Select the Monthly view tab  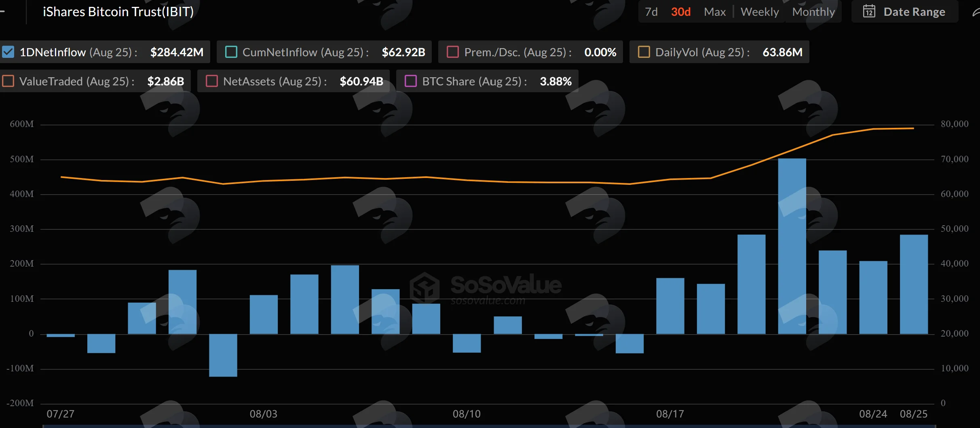tap(813, 12)
